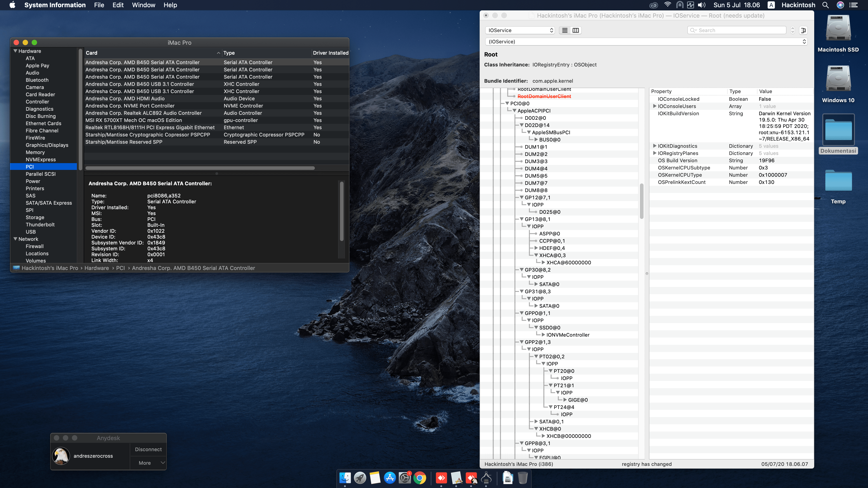The height and width of the screenshot is (488, 868).
Task: Click Disconnect in the Anydesk panel
Action: pyautogui.click(x=148, y=449)
